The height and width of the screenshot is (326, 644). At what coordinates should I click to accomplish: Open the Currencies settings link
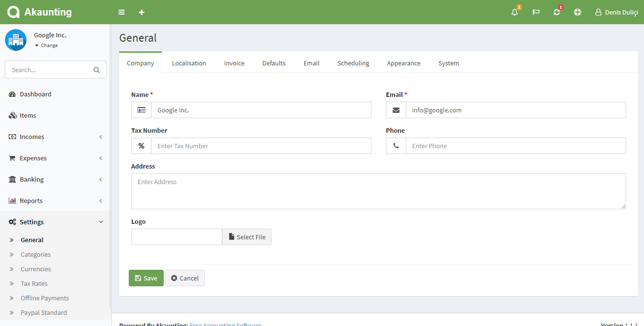(36, 269)
